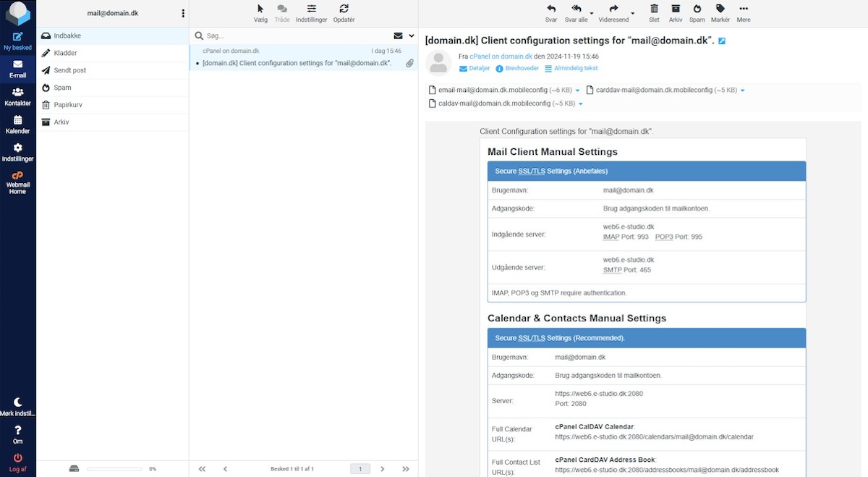Open message in new window icon

pyautogui.click(x=722, y=41)
